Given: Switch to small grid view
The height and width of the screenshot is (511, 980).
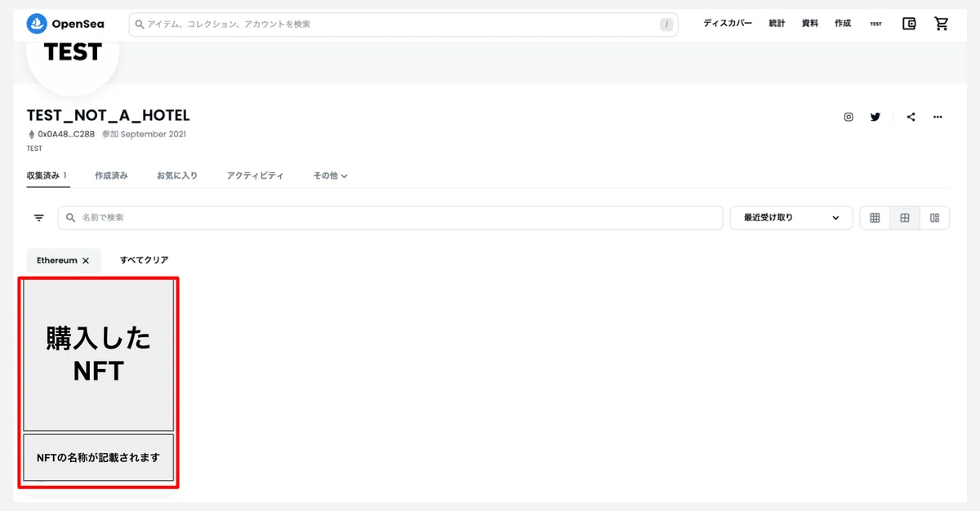Looking at the screenshot, I should (x=875, y=218).
